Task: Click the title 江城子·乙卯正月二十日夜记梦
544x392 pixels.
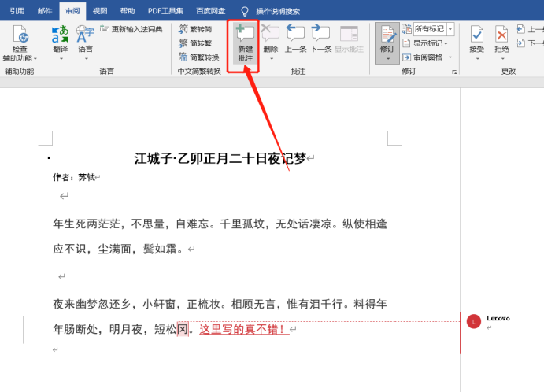Action: click(220, 158)
